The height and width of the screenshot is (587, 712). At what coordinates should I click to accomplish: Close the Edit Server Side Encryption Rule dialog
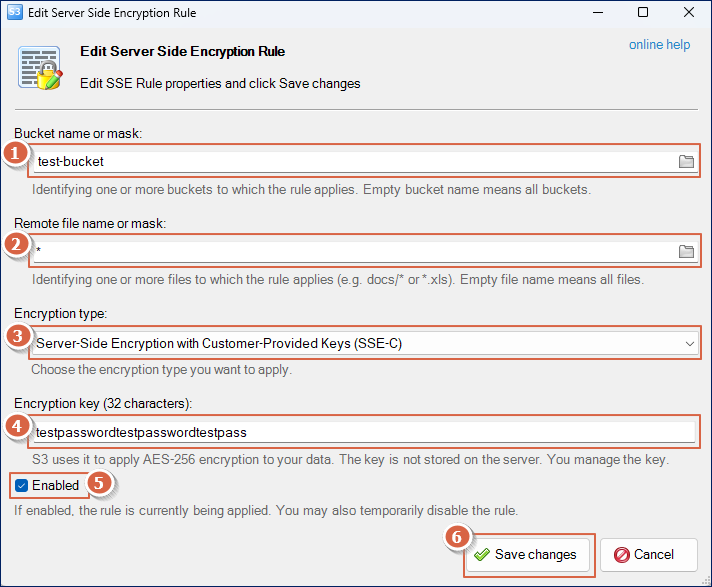(689, 12)
